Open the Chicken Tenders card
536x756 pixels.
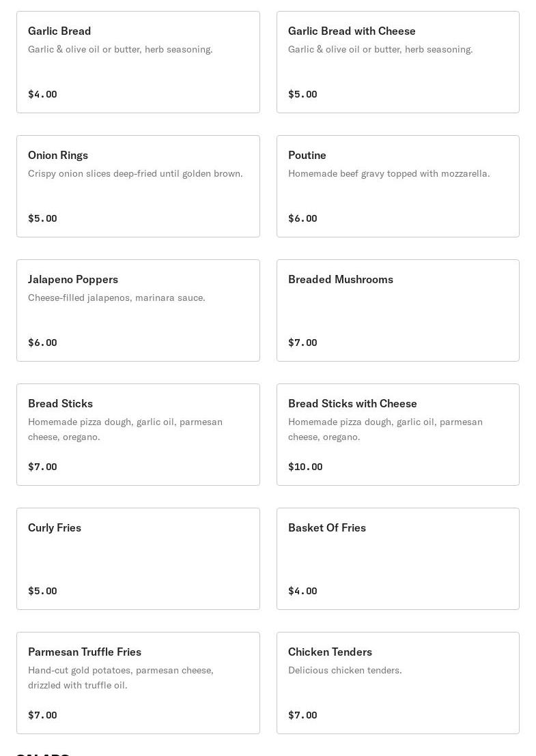[x=398, y=683]
